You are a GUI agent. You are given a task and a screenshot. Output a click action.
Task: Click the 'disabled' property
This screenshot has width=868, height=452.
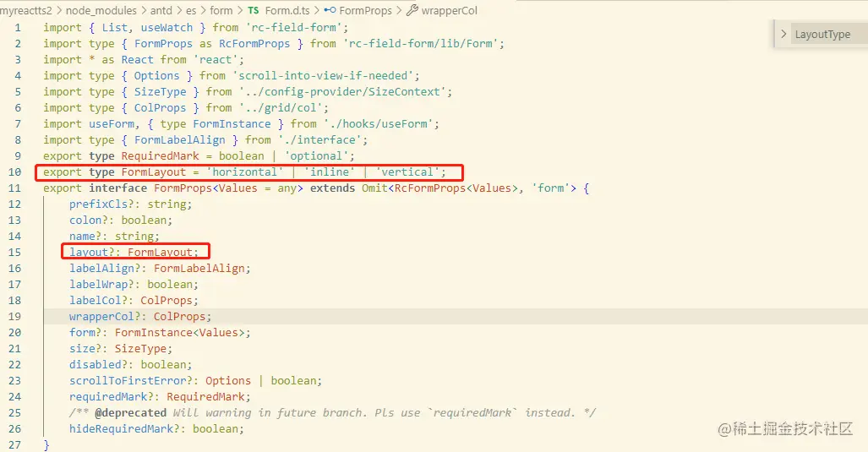[x=95, y=365]
